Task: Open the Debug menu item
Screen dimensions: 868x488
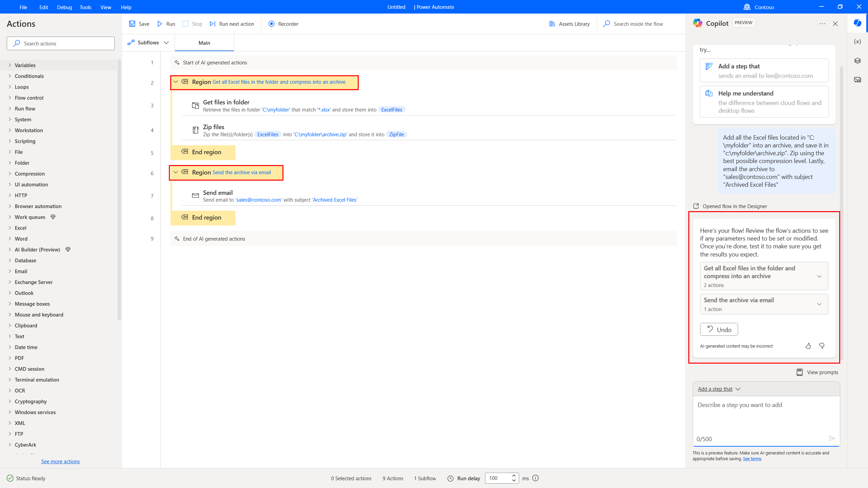Action: pyautogui.click(x=64, y=6)
